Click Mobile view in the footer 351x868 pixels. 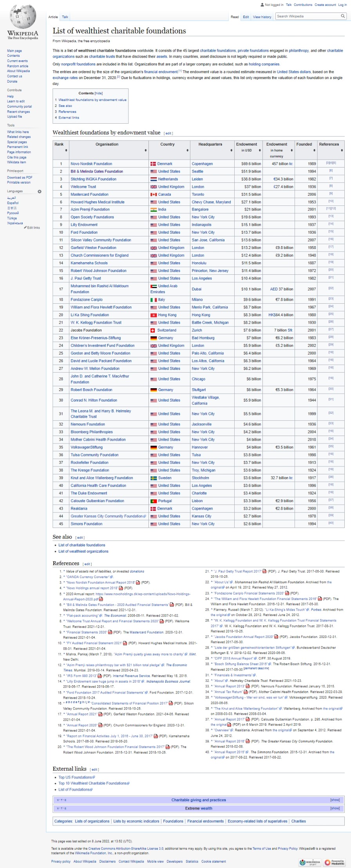(x=155, y=861)
